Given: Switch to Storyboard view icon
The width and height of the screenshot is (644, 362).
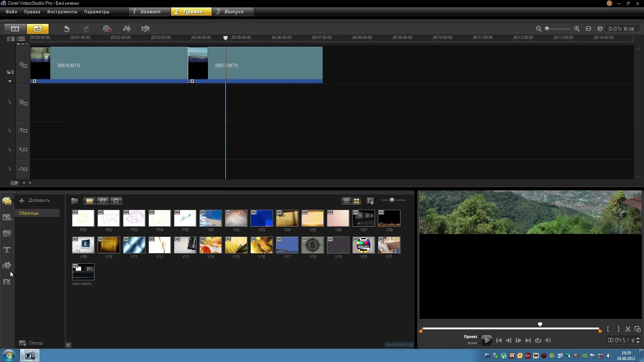Looking at the screenshot, I should coord(15,29).
